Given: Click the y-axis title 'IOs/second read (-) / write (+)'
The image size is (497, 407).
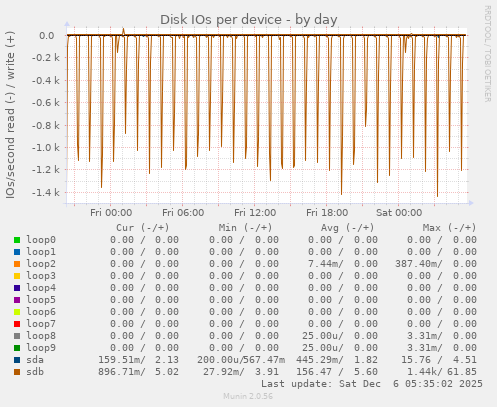Looking at the screenshot, I should pyautogui.click(x=10, y=115).
